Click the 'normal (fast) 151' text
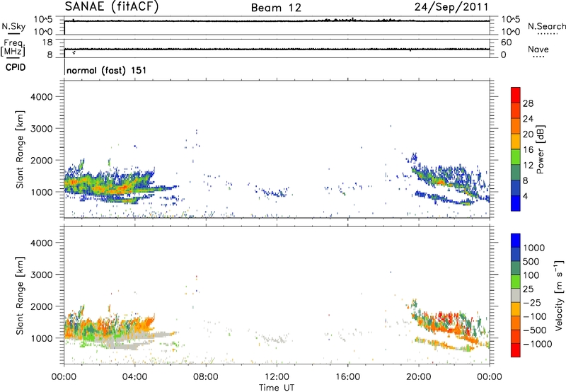The height and width of the screenshot is (392, 566). click(107, 70)
